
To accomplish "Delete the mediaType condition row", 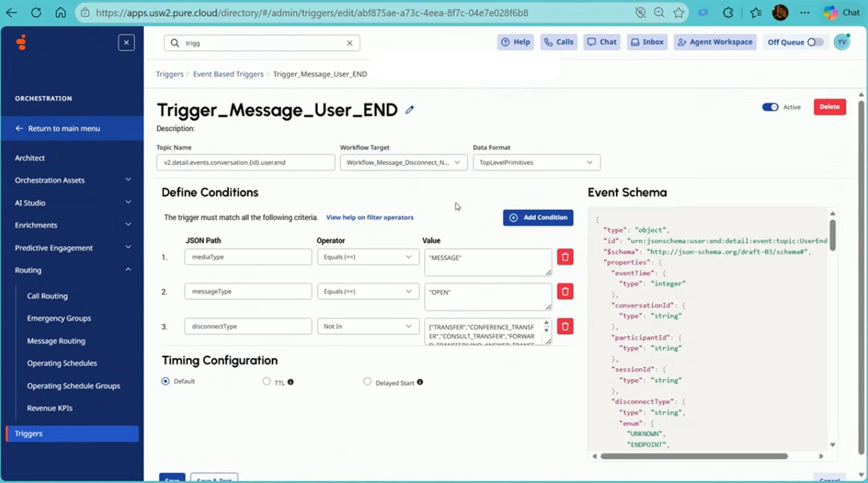I will point(565,257).
